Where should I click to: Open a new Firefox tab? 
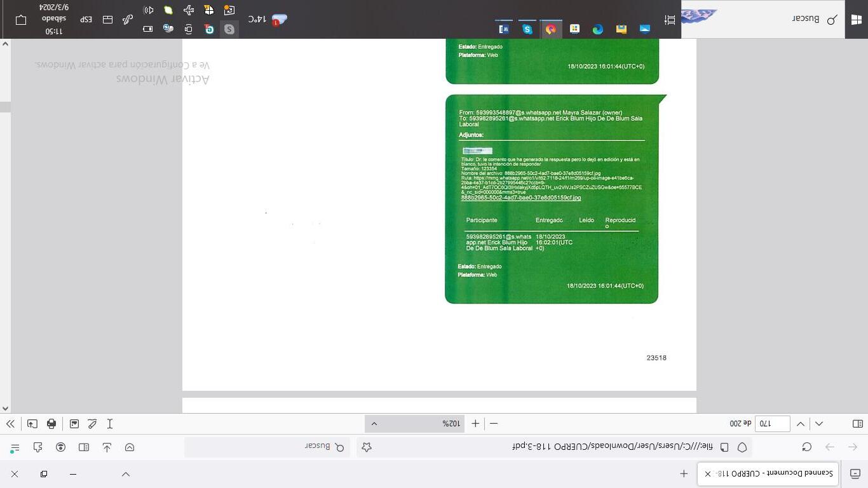click(x=684, y=473)
